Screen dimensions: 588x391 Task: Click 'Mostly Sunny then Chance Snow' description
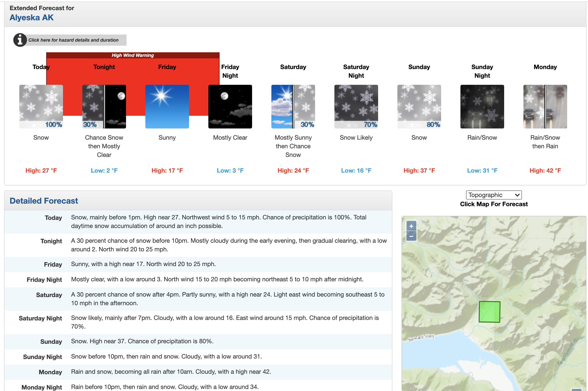click(293, 146)
